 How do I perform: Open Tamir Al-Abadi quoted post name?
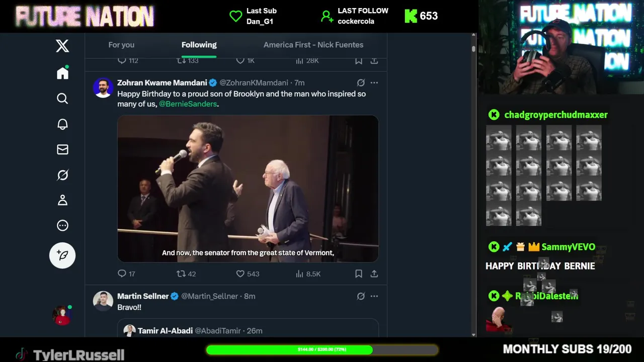[x=165, y=331]
